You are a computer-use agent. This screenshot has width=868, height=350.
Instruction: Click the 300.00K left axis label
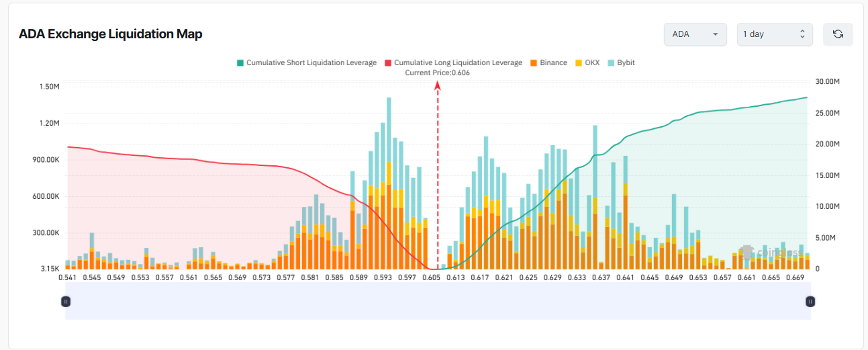[x=46, y=233]
